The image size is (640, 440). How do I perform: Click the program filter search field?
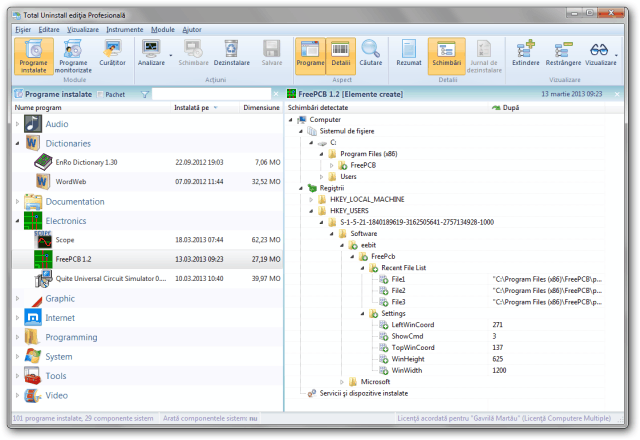pos(211,94)
